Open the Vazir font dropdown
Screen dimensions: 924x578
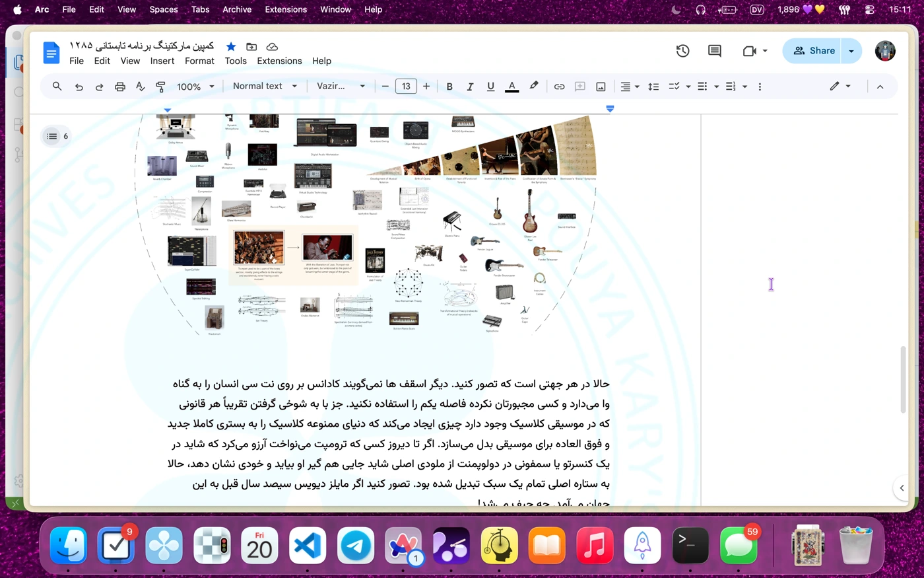tap(341, 87)
